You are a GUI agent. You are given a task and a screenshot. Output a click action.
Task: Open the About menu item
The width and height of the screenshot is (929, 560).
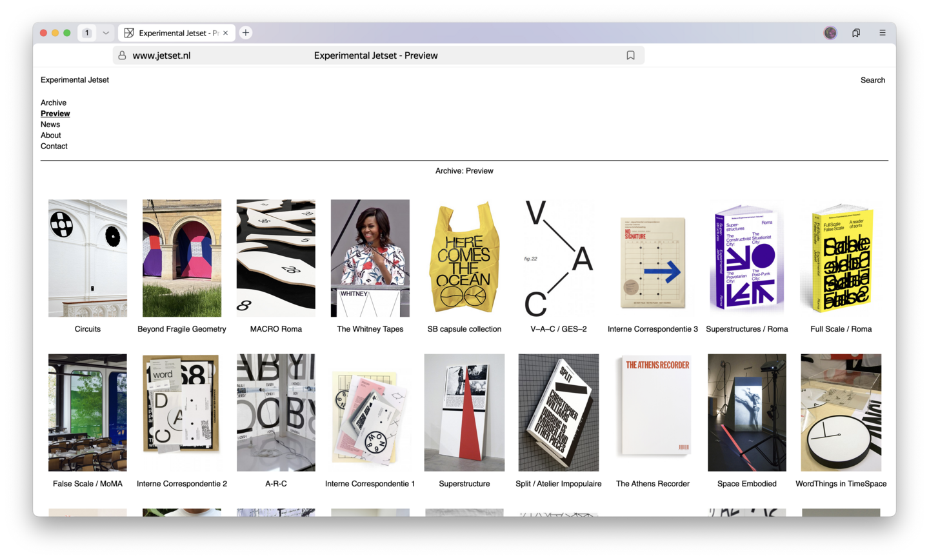pos(51,135)
